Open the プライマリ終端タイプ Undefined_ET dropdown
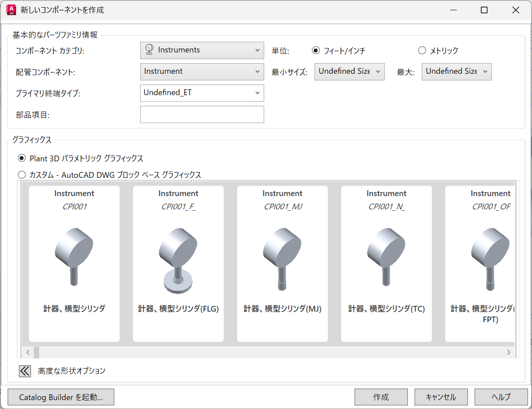 tap(202, 93)
